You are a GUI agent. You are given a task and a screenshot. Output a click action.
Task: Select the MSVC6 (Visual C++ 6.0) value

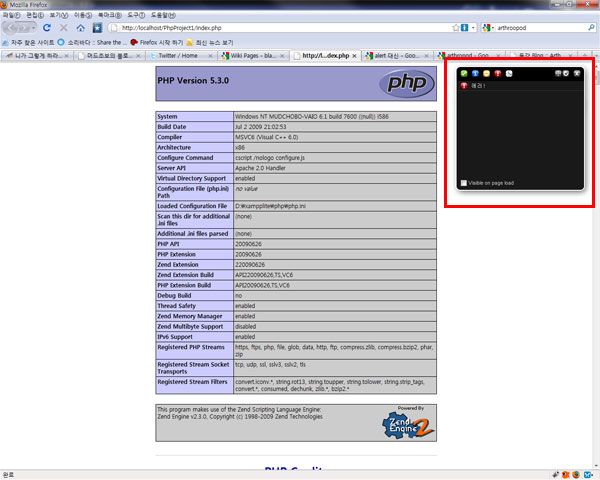coord(266,137)
